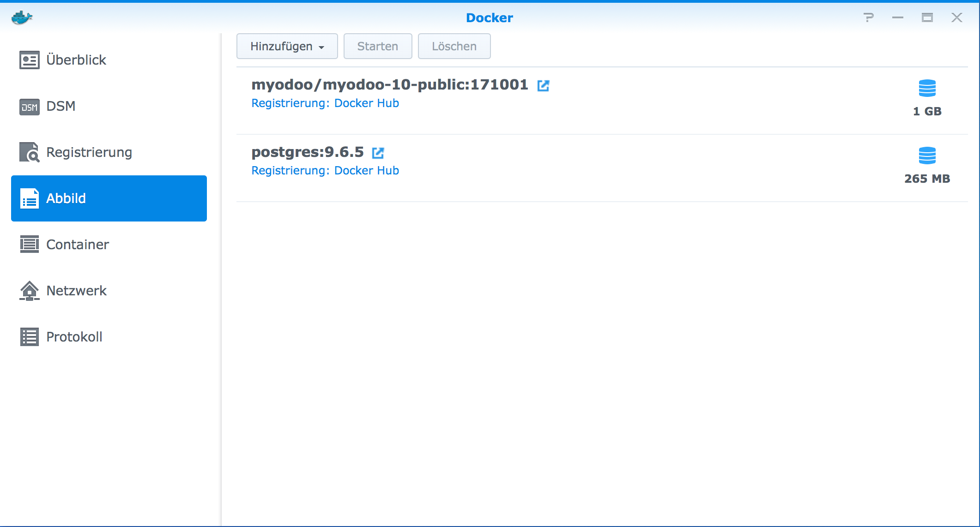This screenshot has width=980, height=527.
Task: Select the myodoo/myodoo-10-public:171001 image entry
Action: click(389, 84)
